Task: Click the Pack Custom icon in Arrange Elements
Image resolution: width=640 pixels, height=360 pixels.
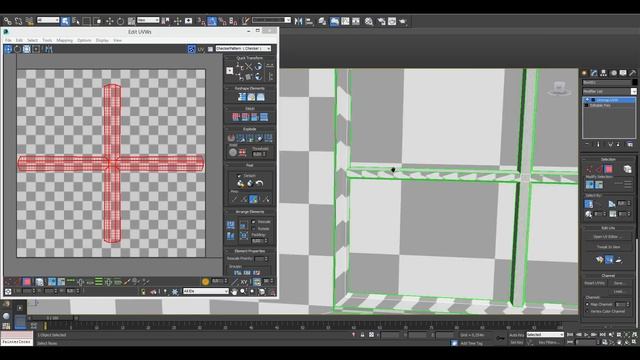Action: pos(231,225)
